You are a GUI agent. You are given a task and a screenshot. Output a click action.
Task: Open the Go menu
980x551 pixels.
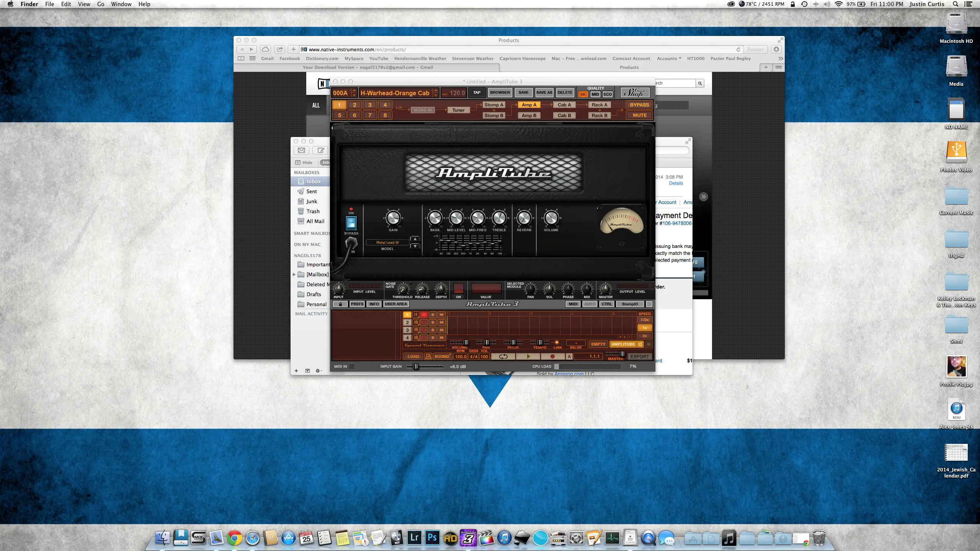point(101,4)
